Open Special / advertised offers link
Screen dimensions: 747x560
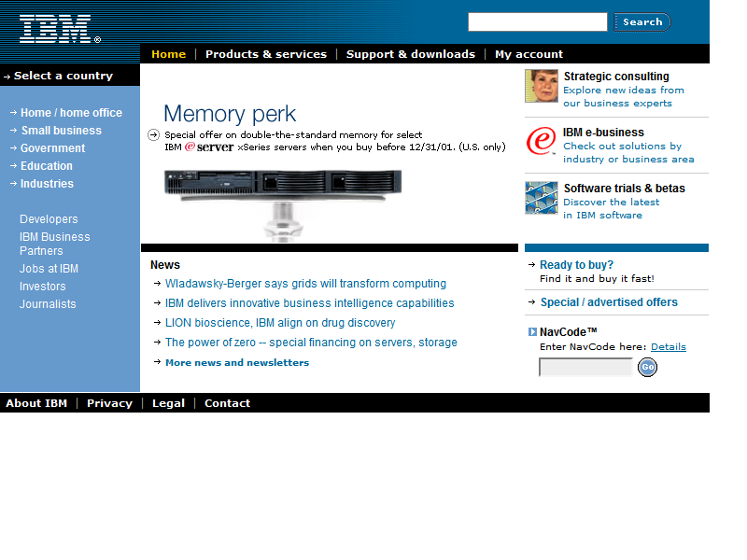609,302
